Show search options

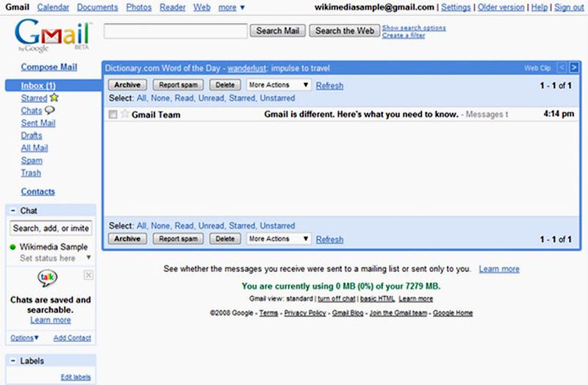(x=414, y=28)
